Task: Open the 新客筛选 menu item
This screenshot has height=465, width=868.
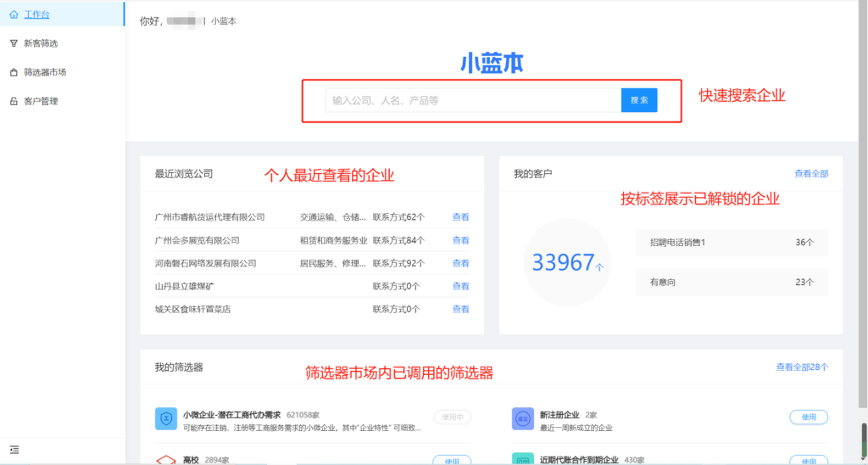Action: 41,43
